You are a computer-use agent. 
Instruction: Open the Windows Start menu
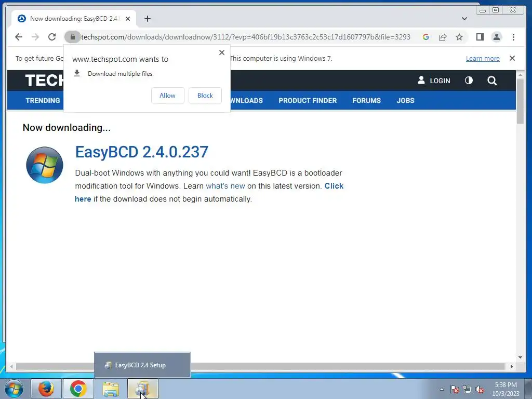click(x=14, y=389)
